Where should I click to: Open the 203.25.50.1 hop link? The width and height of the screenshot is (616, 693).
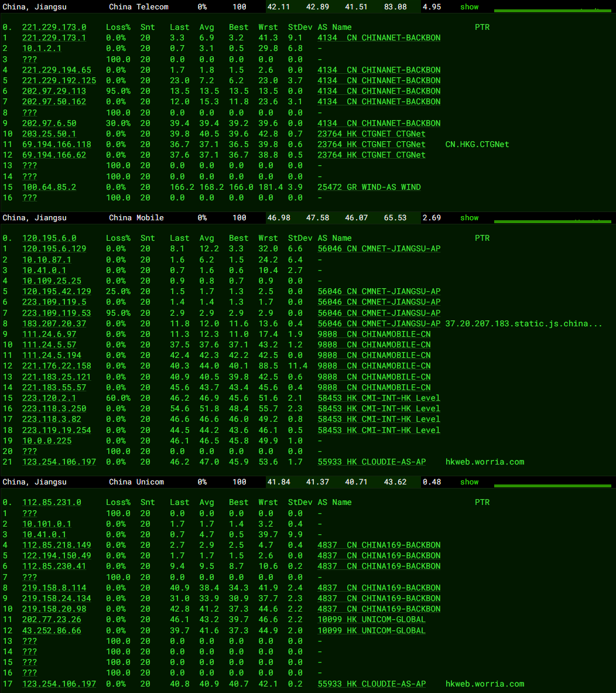coord(49,134)
